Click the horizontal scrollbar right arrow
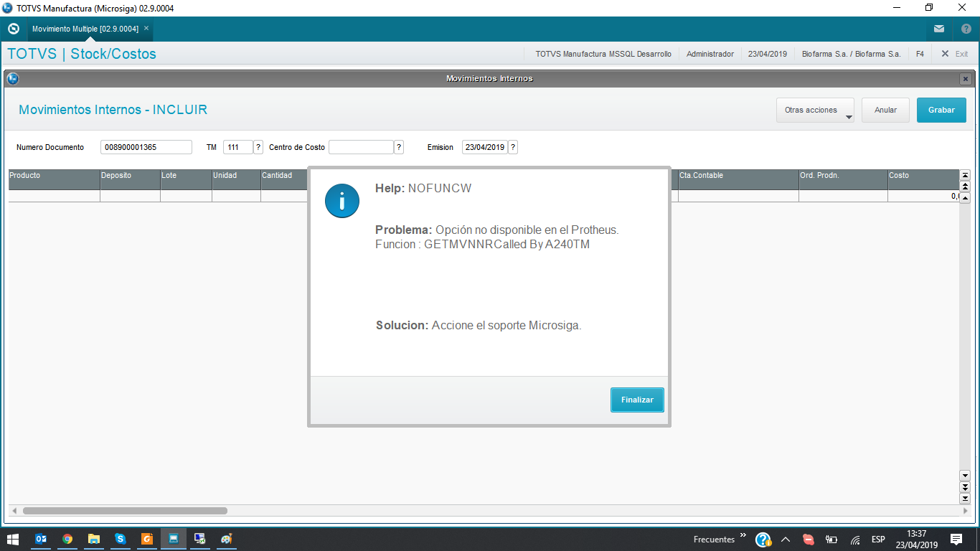The height and width of the screenshot is (551, 980). pyautogui.click(x=966, y=511)
